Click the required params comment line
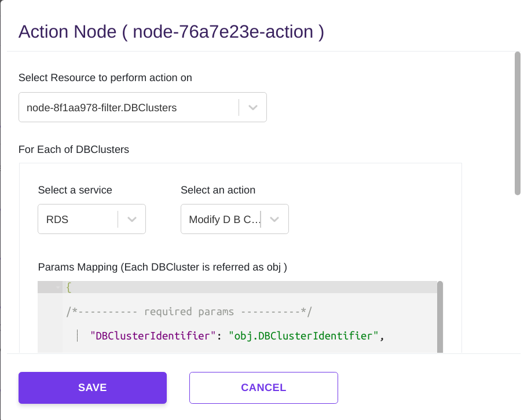524x420 pixels. click(x=189, y=312)
